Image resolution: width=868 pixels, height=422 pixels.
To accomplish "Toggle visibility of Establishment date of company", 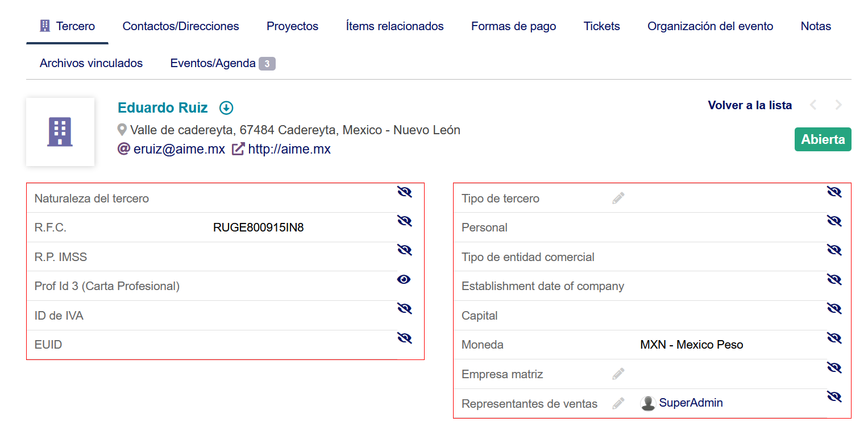I will [x=834, y=279].
